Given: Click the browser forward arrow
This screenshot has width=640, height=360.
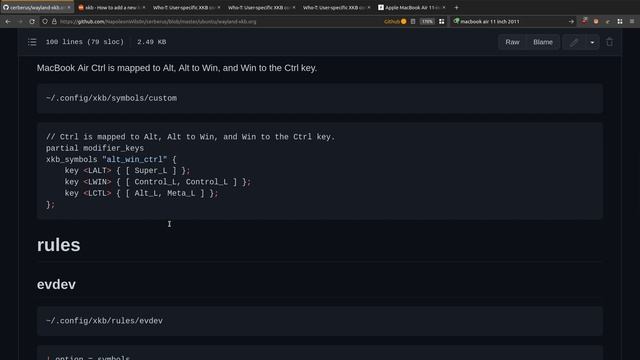Looking at the screenshot, I should [x=20, y=21].
